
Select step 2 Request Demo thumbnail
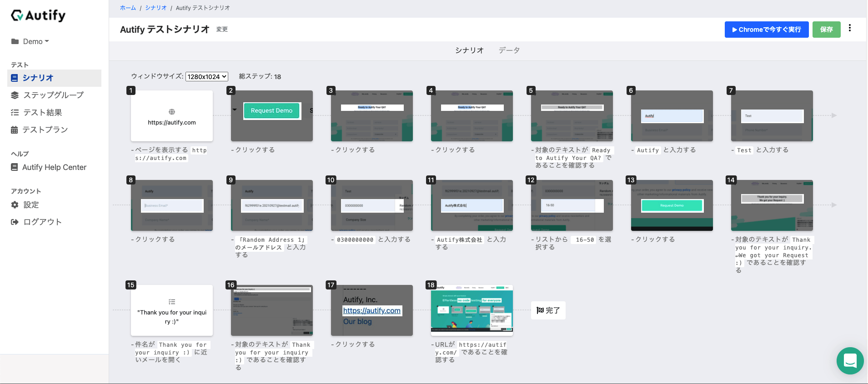pyautogui.click(x=272, y=116)
